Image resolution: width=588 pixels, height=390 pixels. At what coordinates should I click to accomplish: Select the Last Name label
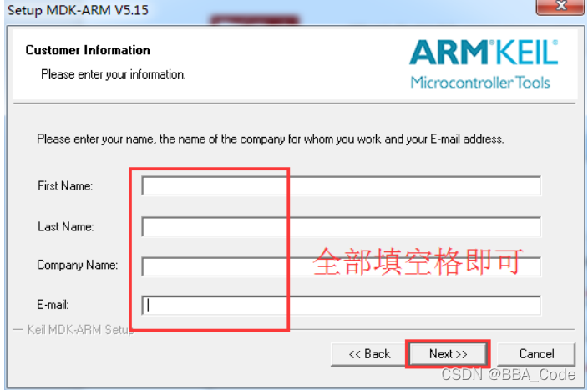point(66,226)
